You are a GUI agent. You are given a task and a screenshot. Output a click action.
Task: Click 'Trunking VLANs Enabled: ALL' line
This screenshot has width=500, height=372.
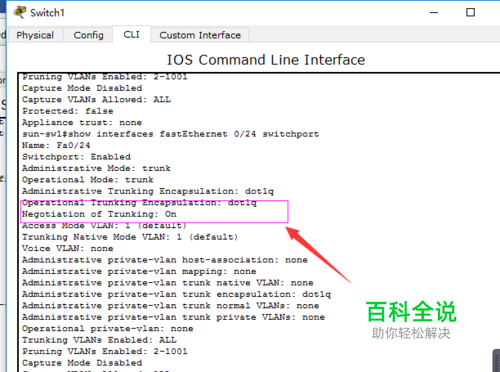99,340
